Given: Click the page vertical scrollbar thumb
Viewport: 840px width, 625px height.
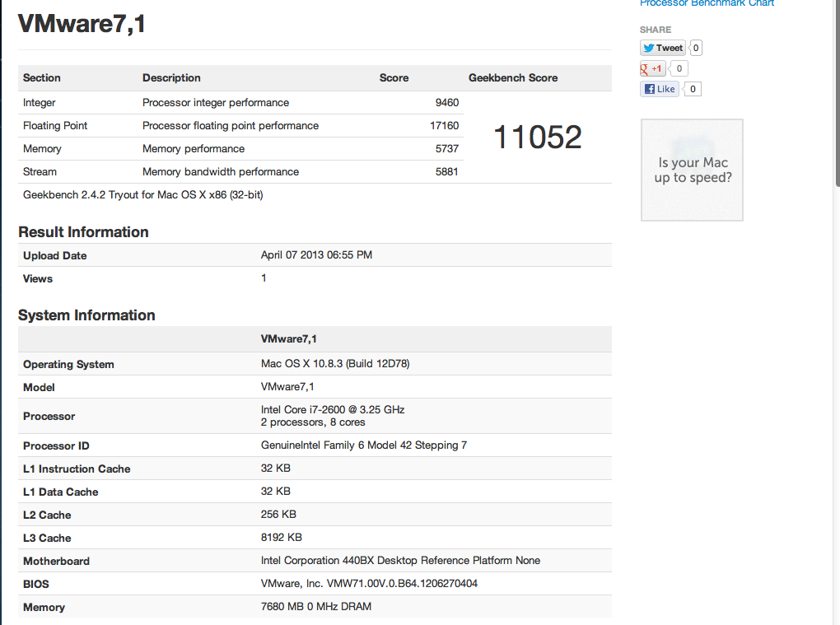Looking at the screenshot, I should (x=838, y=91).
